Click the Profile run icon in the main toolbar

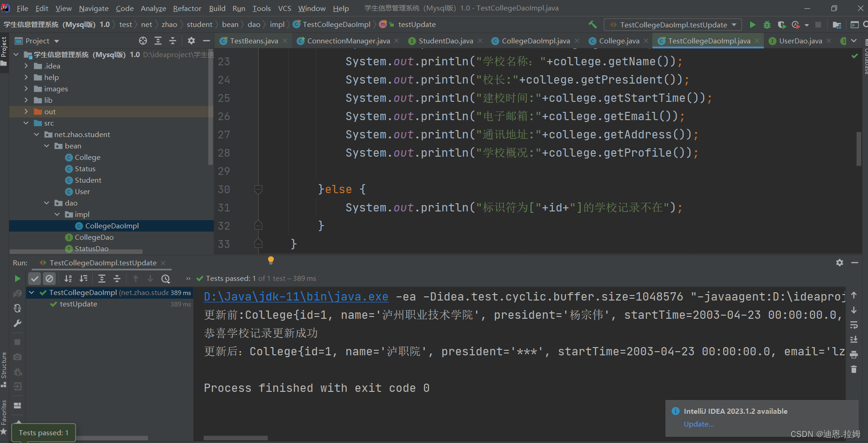tap(796, 25)
